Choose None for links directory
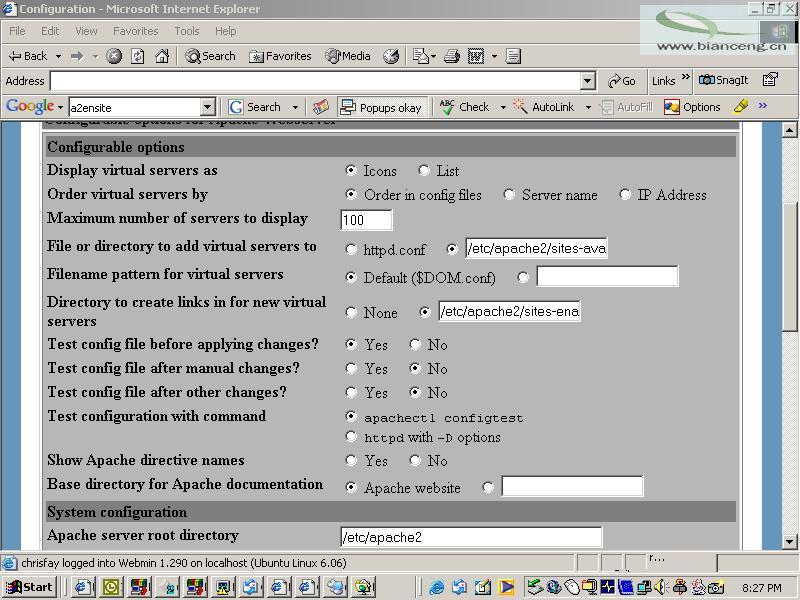 [x=351, y=312]
